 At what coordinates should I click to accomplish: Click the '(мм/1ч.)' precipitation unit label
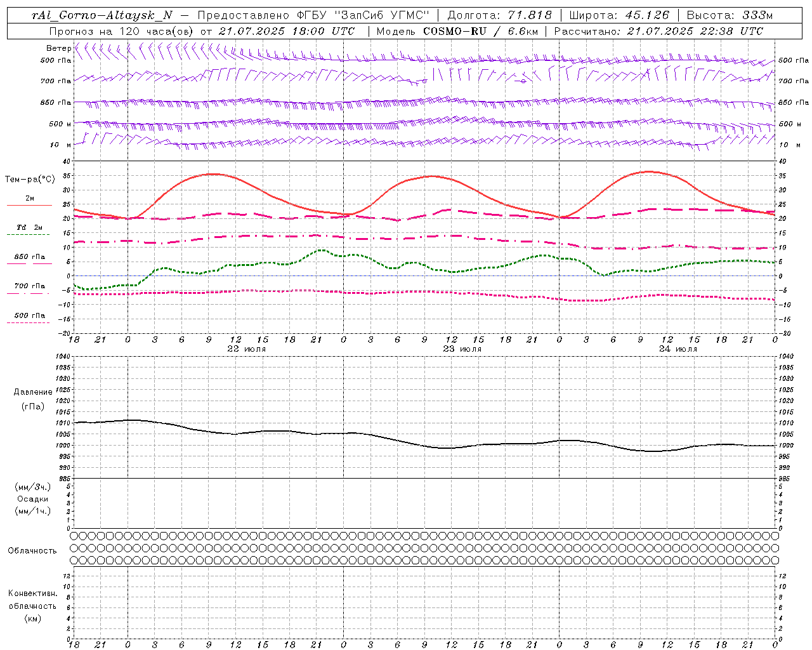33,511
